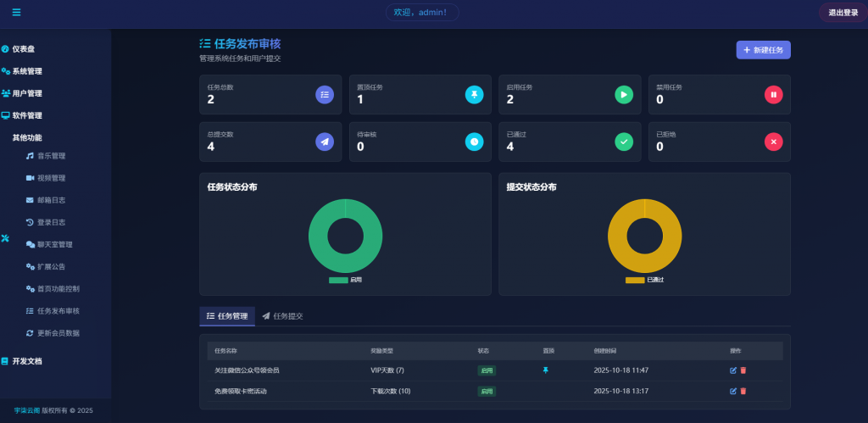The height and width of the screenshot is (423, 868).
Task: Click the 2025-10-18 11:47 timestamp
Action: coord(621,370)
